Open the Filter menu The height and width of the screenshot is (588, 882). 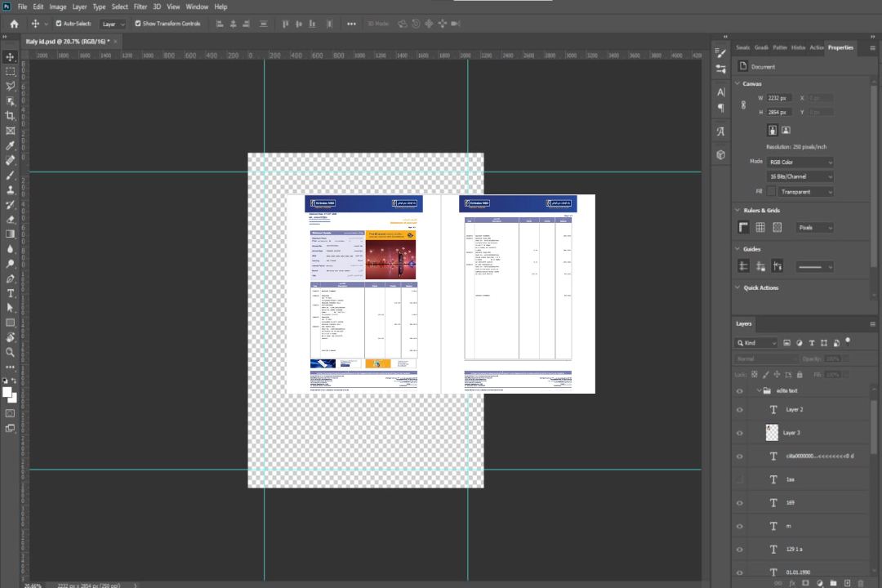140,7
